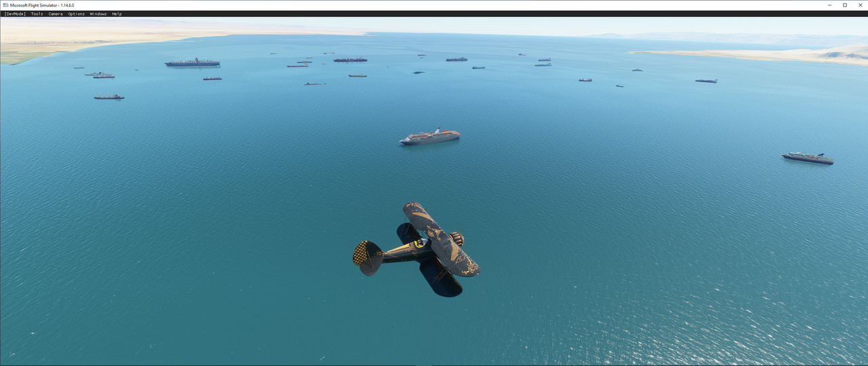The width and height of the screenshot is (868, 366).
Task: Close the Flight Simulator window
Action: pos(860,5)
